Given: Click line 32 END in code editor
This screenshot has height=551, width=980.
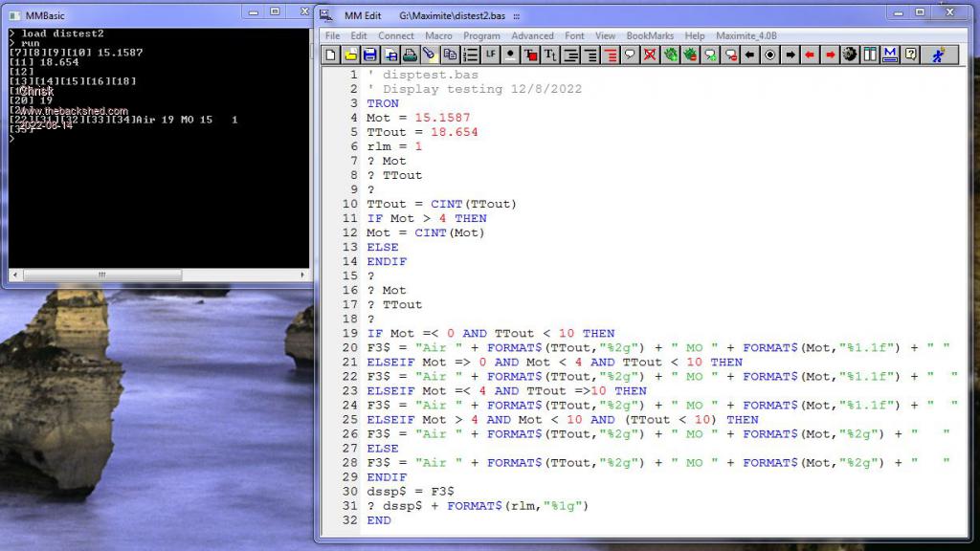Looking at the screenshot, I should click(x=379, y=519).
